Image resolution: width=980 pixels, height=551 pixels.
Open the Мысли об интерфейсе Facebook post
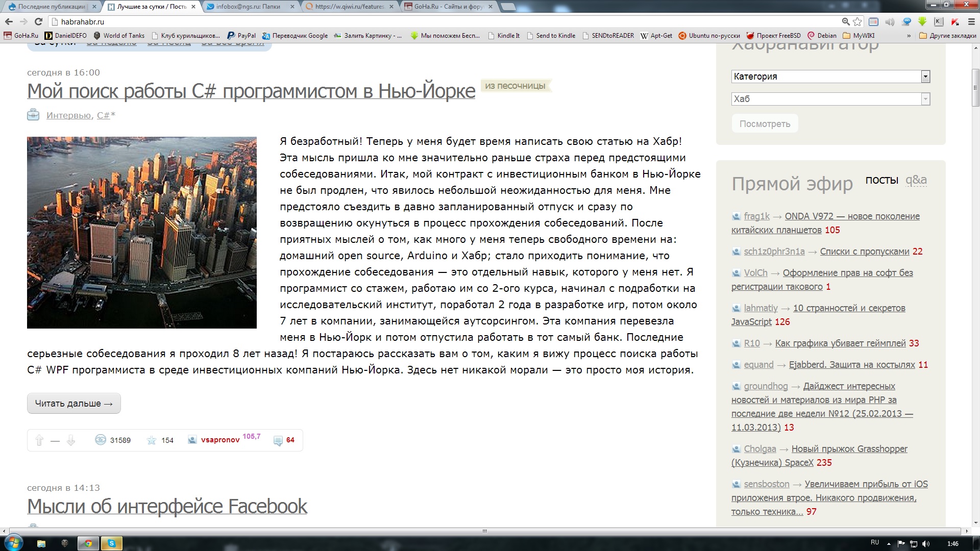[x=167, y=507]
